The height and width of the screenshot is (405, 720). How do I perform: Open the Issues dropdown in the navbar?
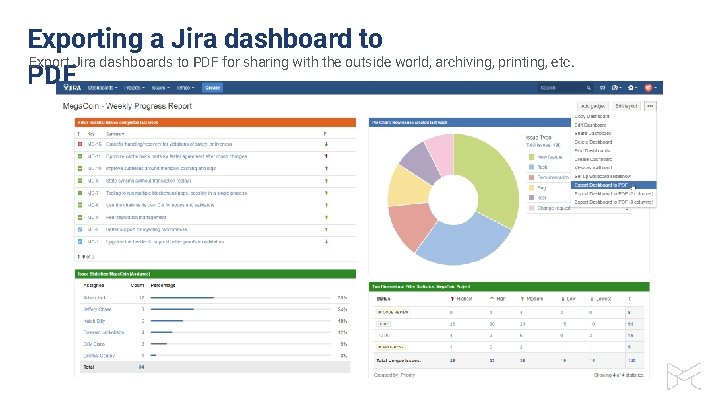[x=160, y=88]
